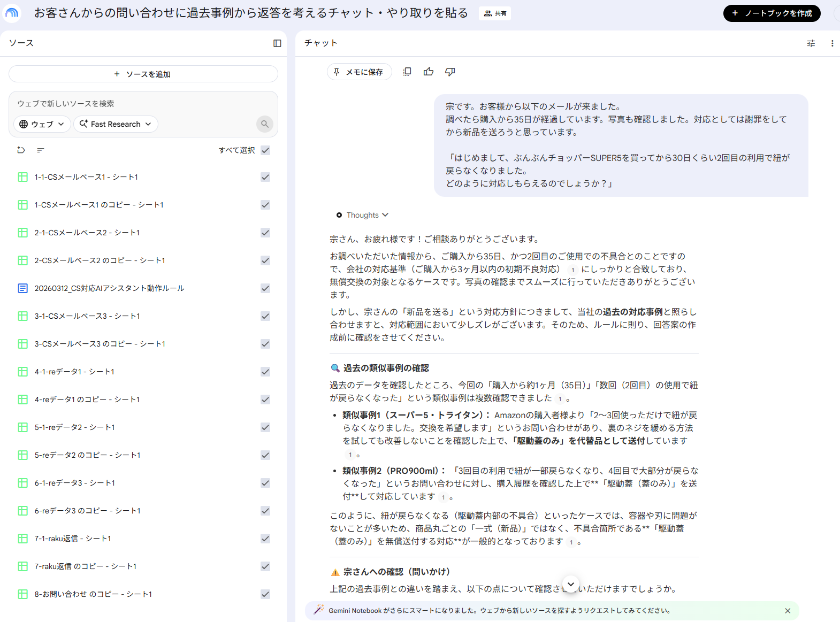Open source 7-raku返信 のコピー - シート1
This screenshot has height=622, width=840.
[x=86, y=566]
